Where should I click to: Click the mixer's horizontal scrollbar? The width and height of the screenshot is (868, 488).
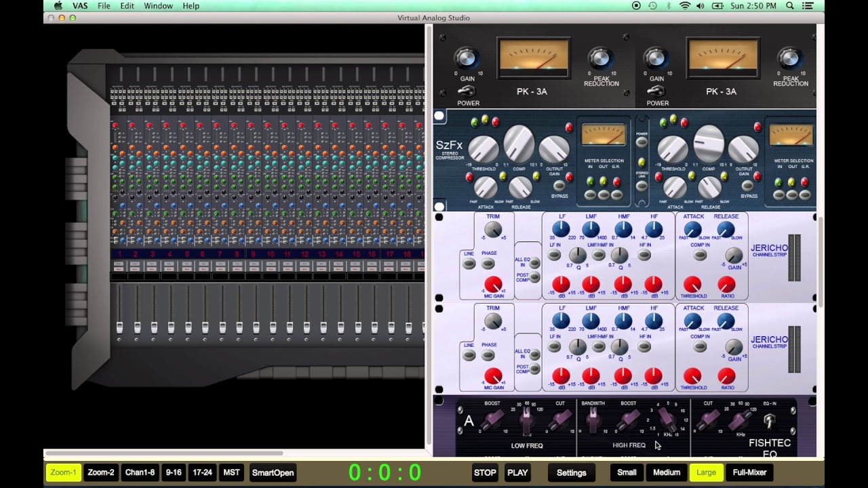[x=163, y=453]
